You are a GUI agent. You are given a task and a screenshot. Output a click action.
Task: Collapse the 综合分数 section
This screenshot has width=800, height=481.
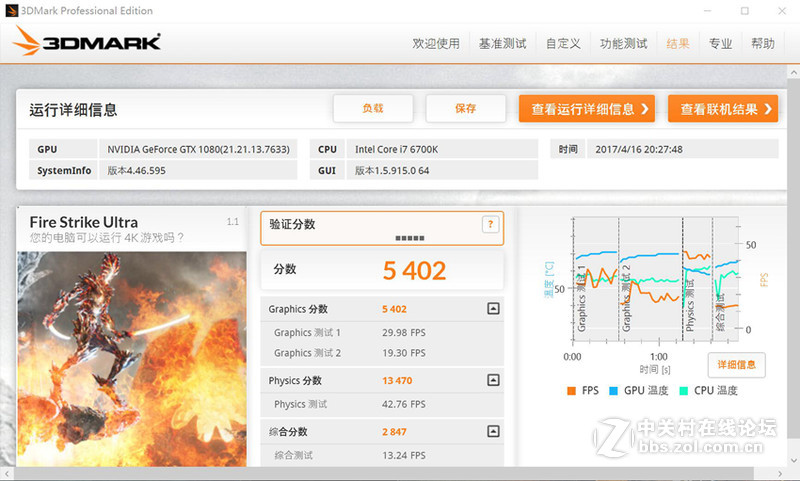[x=493, y=432]
